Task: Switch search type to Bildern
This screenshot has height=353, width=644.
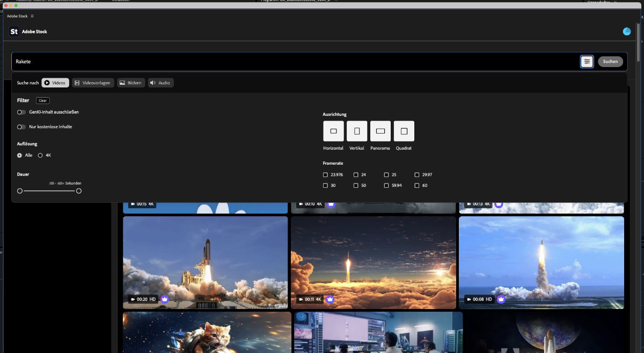Action: (x=131, y=83)
